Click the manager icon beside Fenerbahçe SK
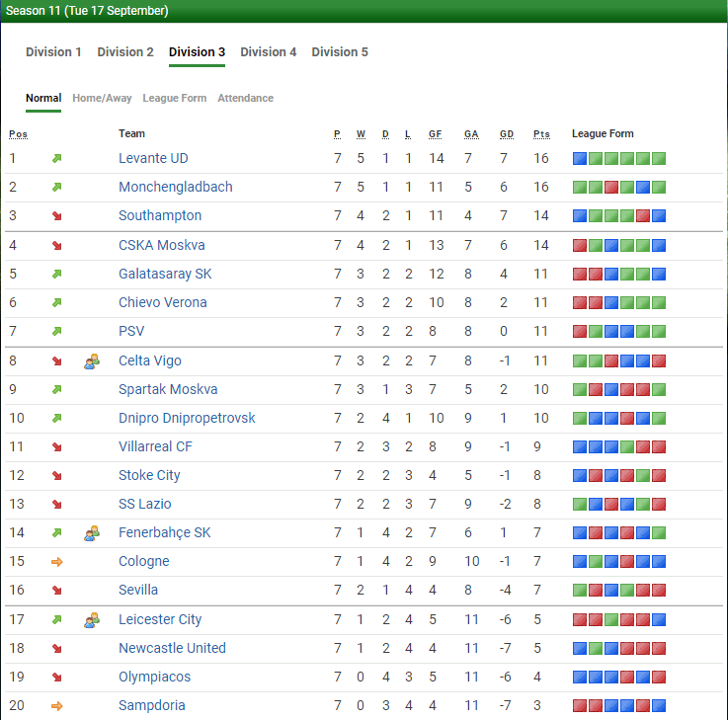The width and height of the screenshot is (728, 720). [x=92, y=533]
